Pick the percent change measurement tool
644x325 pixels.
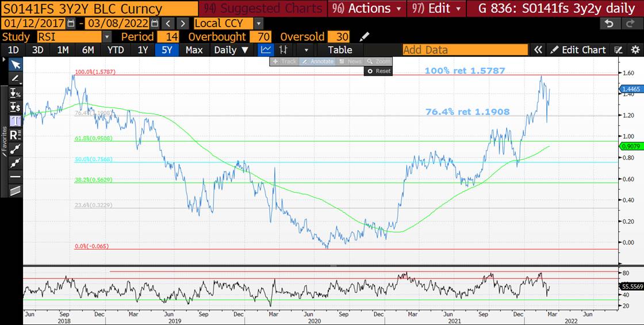15,93
